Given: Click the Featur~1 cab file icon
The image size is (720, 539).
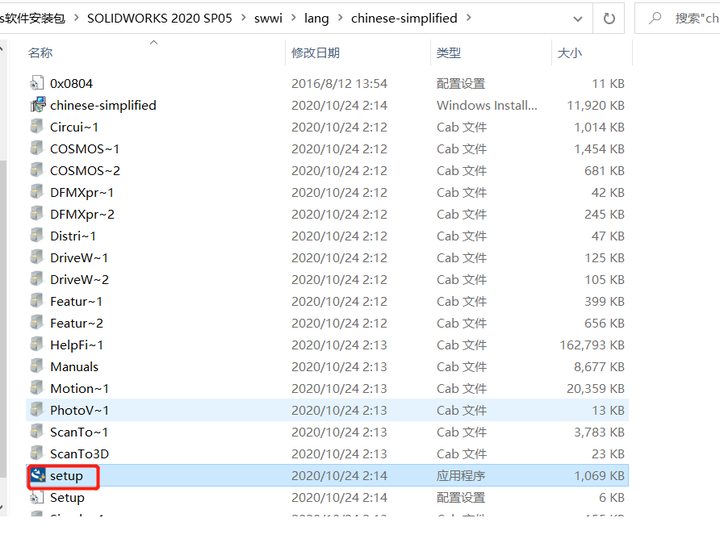Looking at the screenshot, I should pyautogui.click(x=37, y=301).
